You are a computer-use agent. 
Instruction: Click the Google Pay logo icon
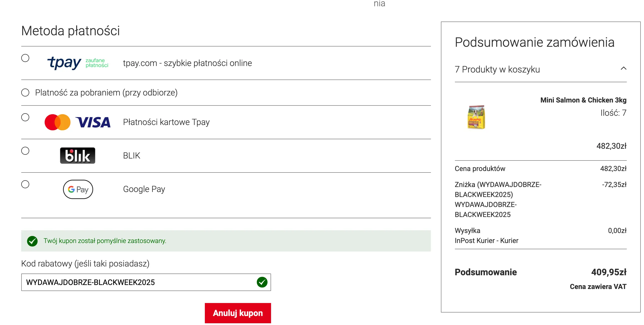(78, 189)
